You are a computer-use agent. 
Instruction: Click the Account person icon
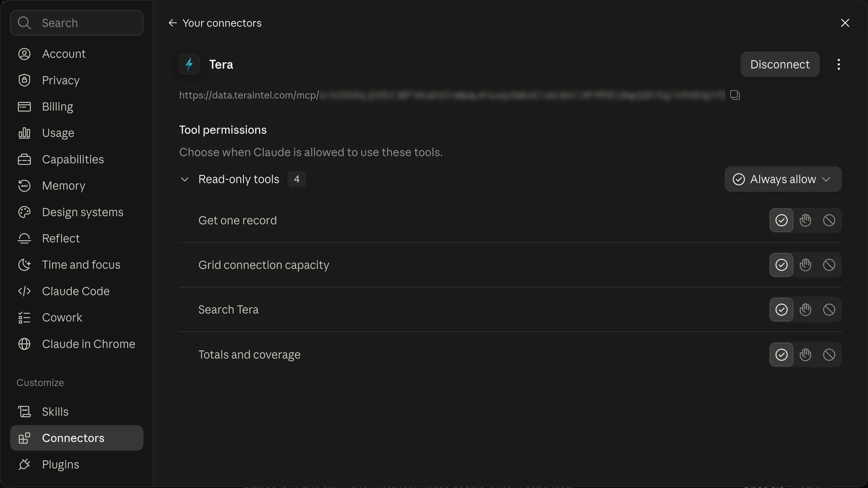click(24, 54)
